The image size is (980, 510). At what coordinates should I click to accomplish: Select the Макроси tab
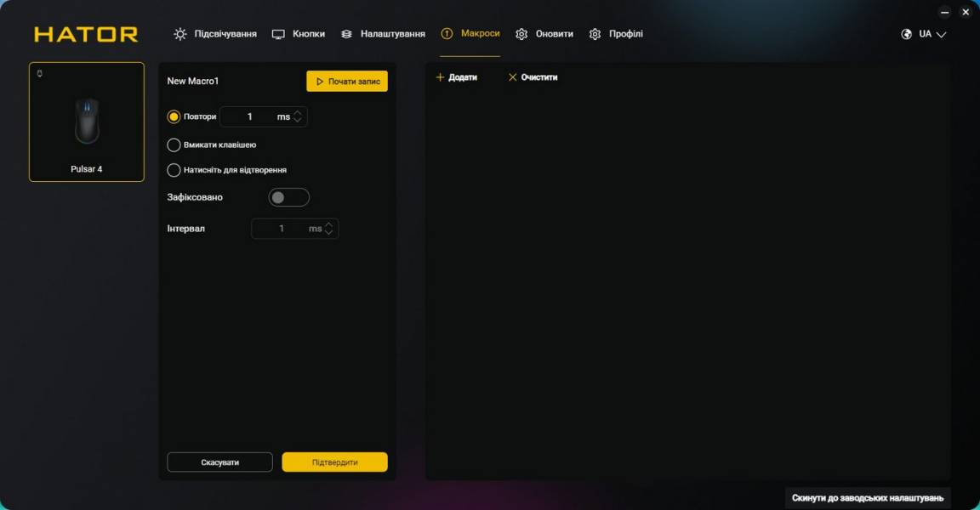point(470,34)
